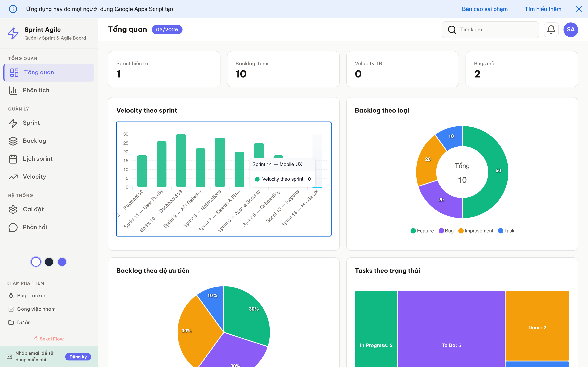
Task: Open Lịch sprint calendar icon
Action: coord(13,159)
